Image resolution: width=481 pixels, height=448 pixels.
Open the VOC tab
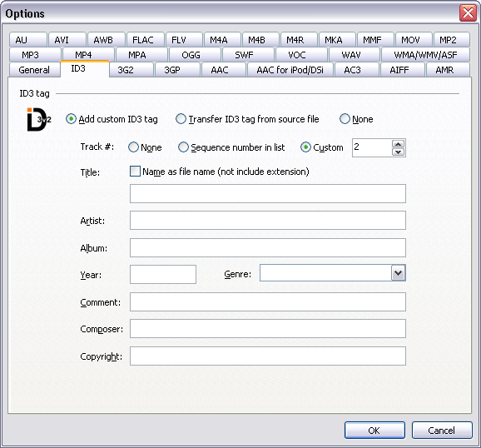(301, 55)
